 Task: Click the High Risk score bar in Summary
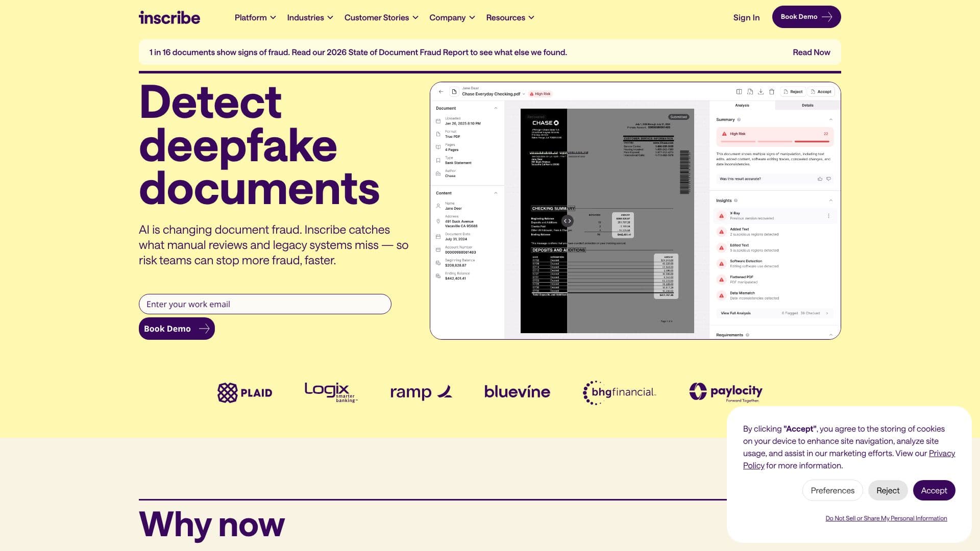[x=774, y=137]
